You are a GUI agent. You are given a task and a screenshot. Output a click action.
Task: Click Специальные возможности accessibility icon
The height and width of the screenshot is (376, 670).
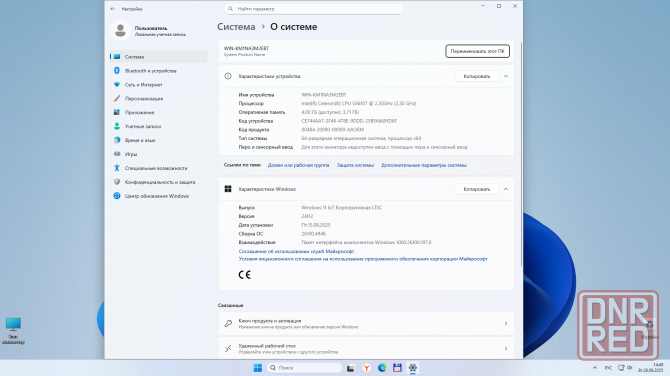(x=117, y=168)
